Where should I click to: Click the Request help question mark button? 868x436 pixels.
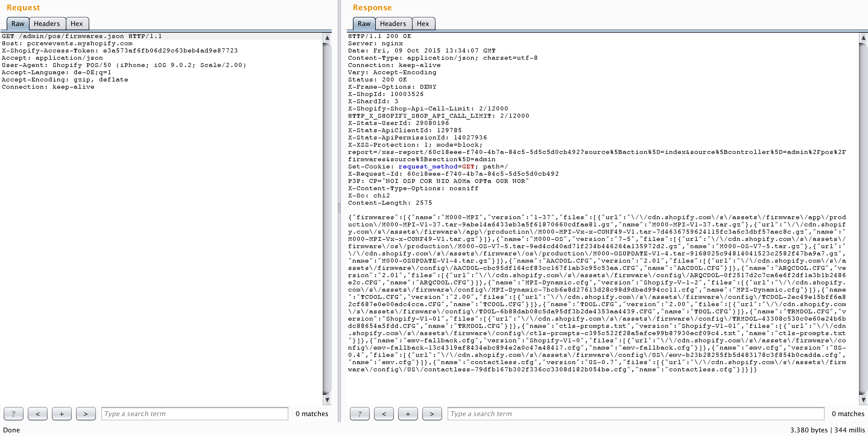click(14, 414)
